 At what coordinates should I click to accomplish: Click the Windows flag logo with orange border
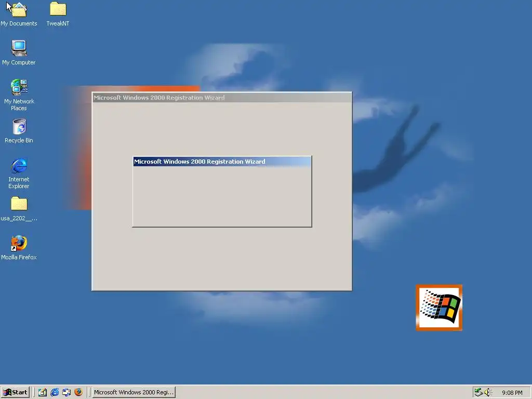click(439, 308)
